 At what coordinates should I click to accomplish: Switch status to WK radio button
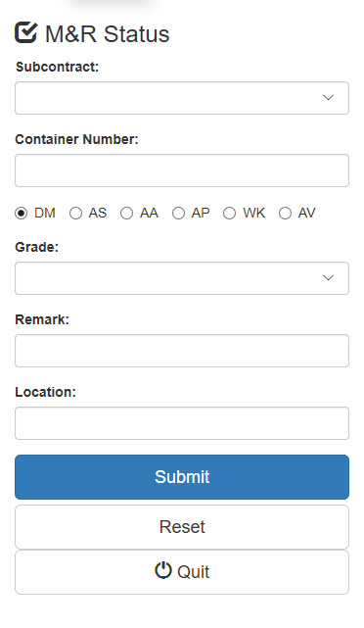[229, 213]
